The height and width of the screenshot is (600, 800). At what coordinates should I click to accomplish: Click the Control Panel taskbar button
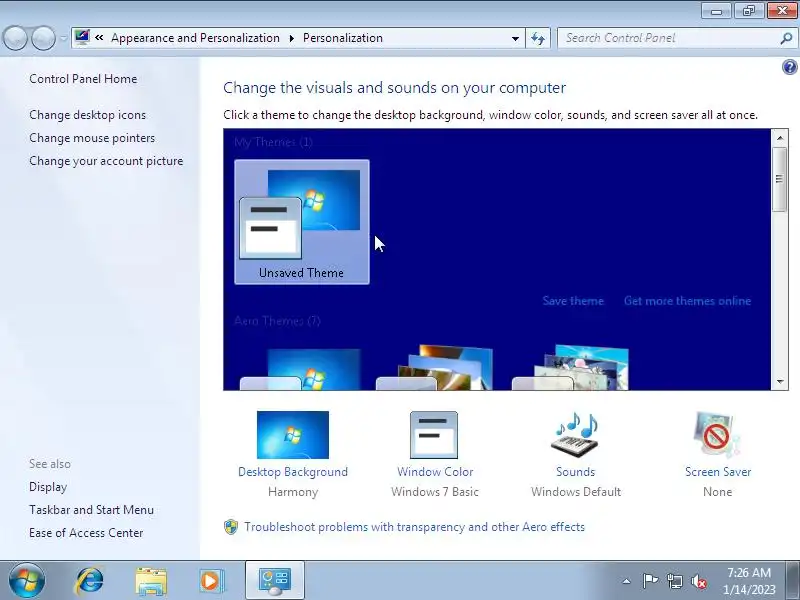(x=275, y=580)
